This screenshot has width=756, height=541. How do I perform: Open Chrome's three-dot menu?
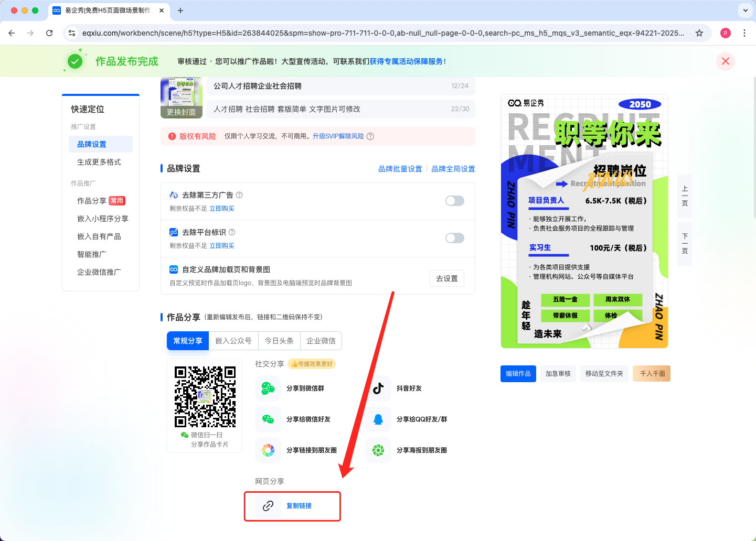(x=744, y=33)
